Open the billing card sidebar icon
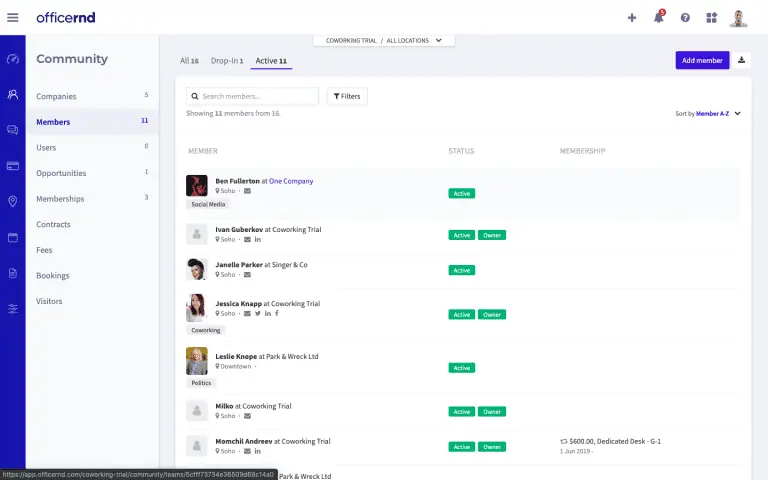768x480 pixels. (x=12, y=165)
